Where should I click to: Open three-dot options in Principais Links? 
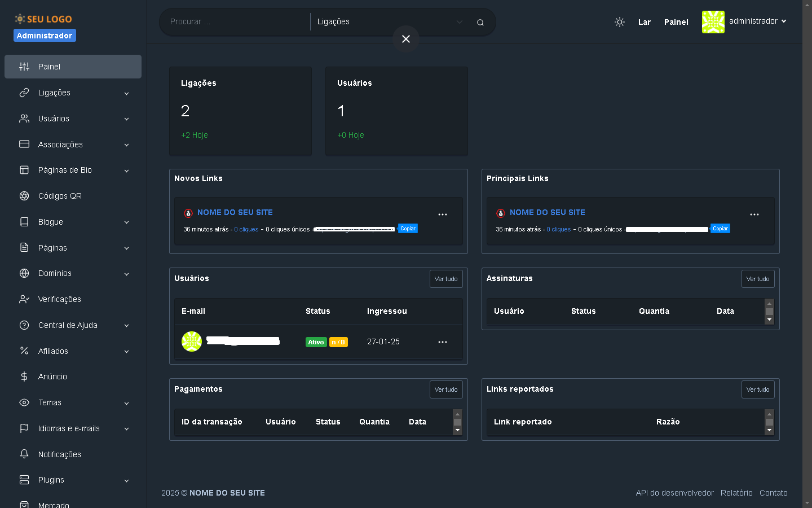[x=754, y=214]
